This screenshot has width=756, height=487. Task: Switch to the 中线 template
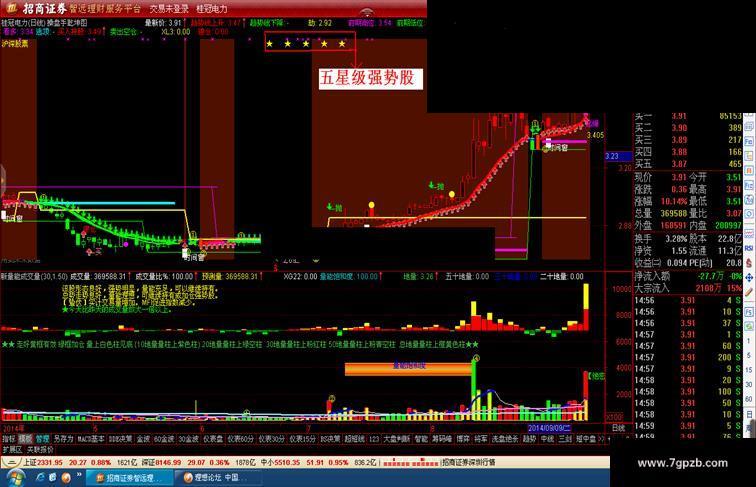coord(547,439)
